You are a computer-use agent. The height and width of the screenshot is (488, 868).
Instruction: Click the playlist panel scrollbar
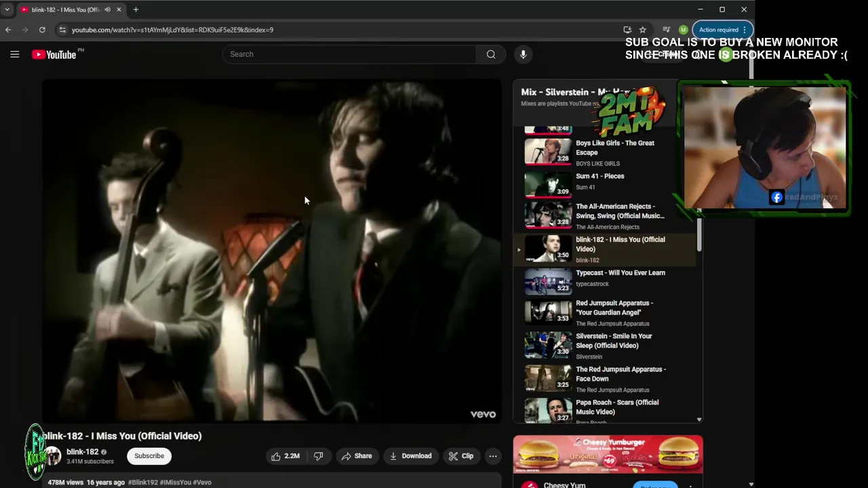click(x=699, y=232)
